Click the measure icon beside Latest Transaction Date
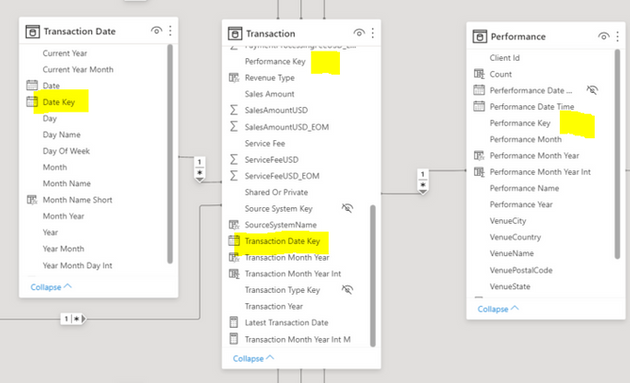 [233, 322]
